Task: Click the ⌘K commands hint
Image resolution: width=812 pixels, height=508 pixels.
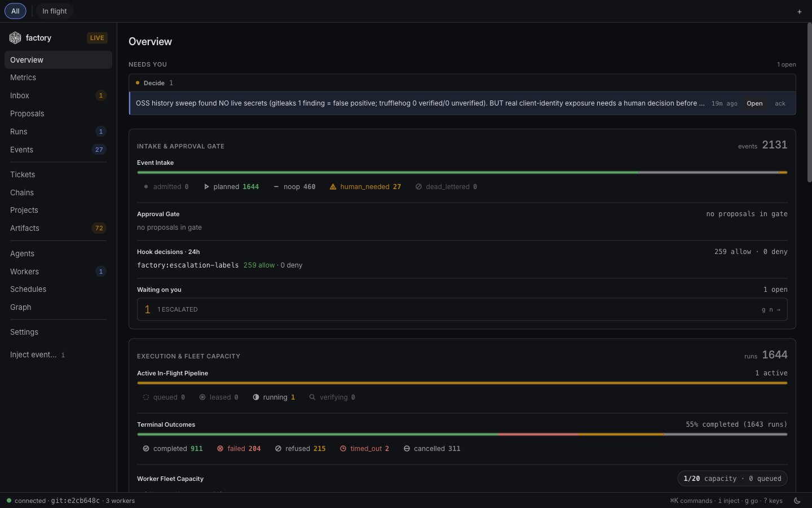Action: click(x=691, y=501)
